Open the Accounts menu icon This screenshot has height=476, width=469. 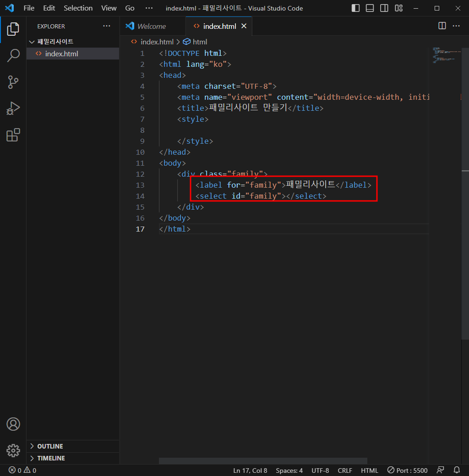tap(13, 424)
